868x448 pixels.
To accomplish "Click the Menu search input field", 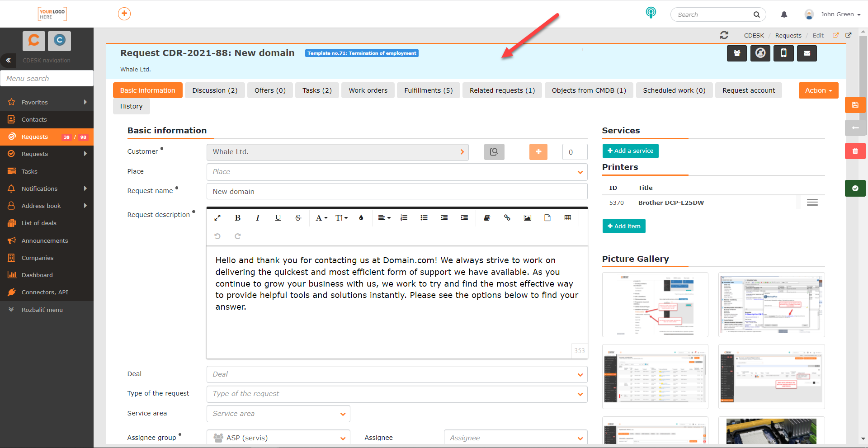I will click(47, 78).
